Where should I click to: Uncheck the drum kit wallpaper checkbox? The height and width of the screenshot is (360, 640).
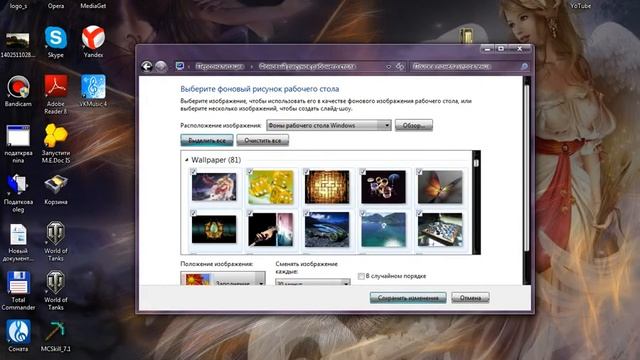[363, 172]
